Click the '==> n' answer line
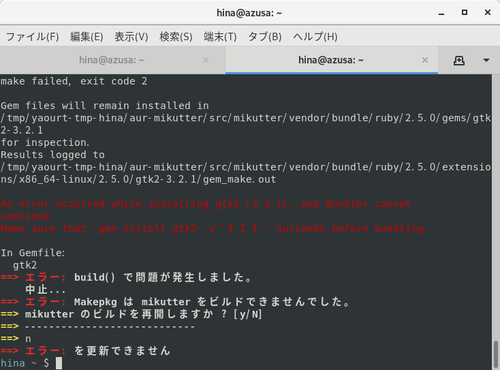The image size is (500, 370). (x=16, y=339)
